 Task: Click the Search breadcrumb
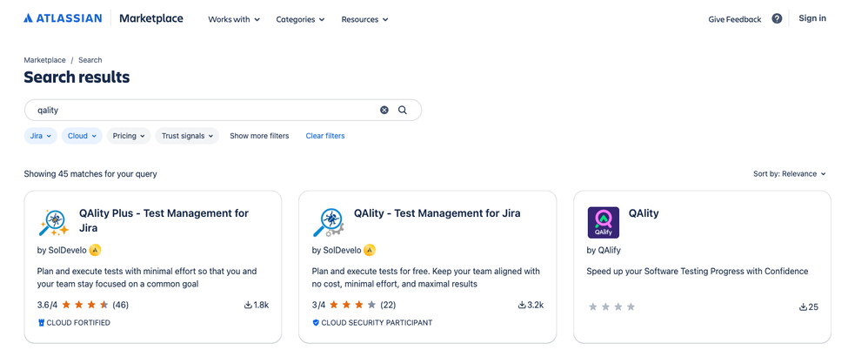tap(90, 60)
